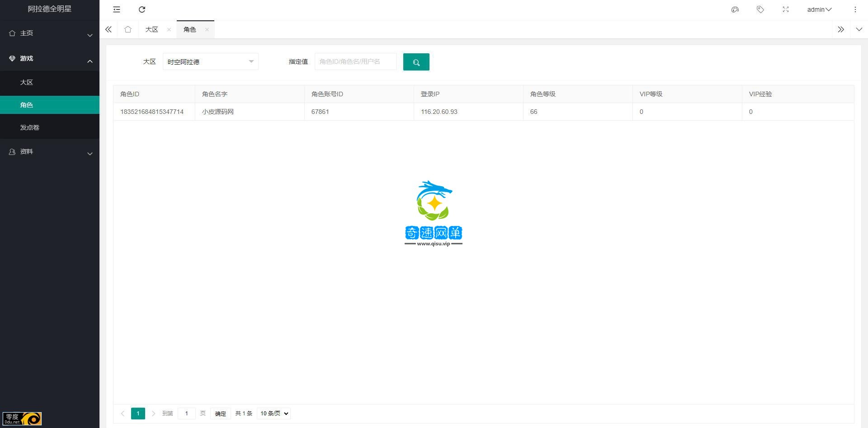868x428 pixels.
Task: Close the 角色 tab
Action: pos(207,29)
